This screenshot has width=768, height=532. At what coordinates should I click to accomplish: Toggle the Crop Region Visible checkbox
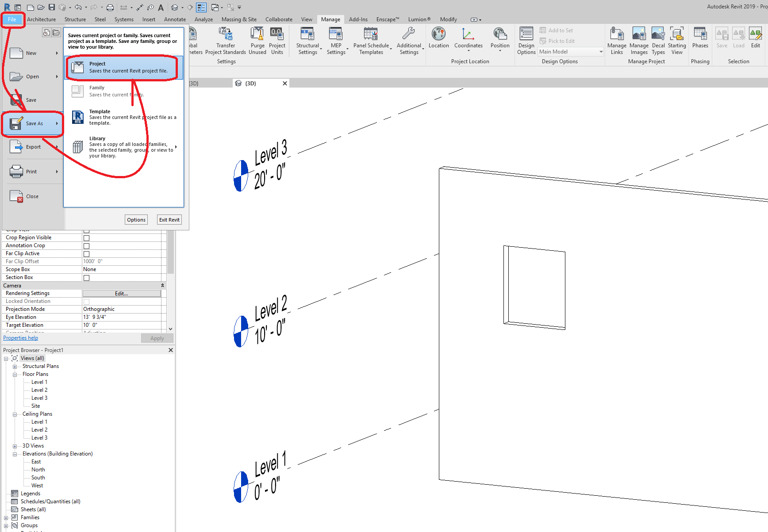tap(86, 237)
